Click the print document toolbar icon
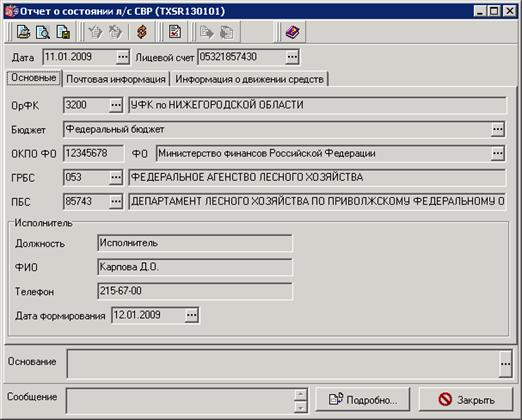The height and width of the screenshot is (420, 522). (x=23, y=32)
